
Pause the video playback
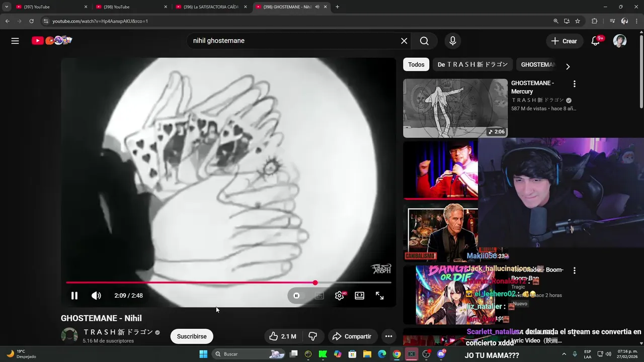click(74, 296)
